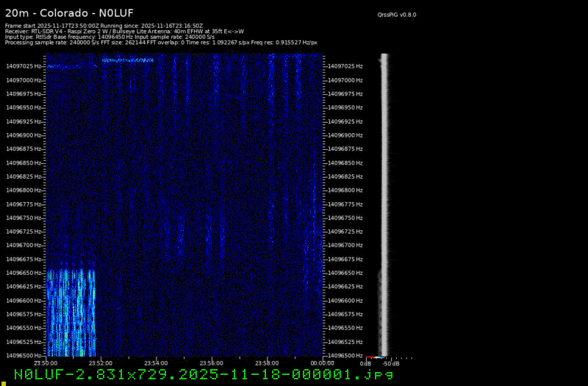
Task: Click the green N0LUF jpg filename caption
Action: pyautogui.click(x=204, y=375)
